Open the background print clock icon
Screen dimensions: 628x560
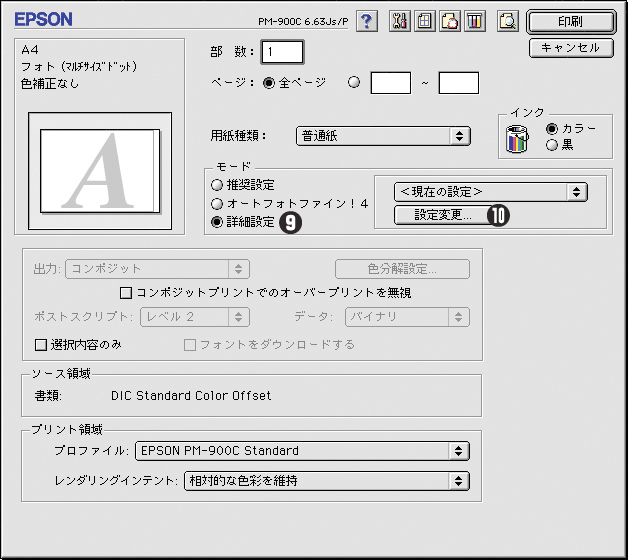450,21
